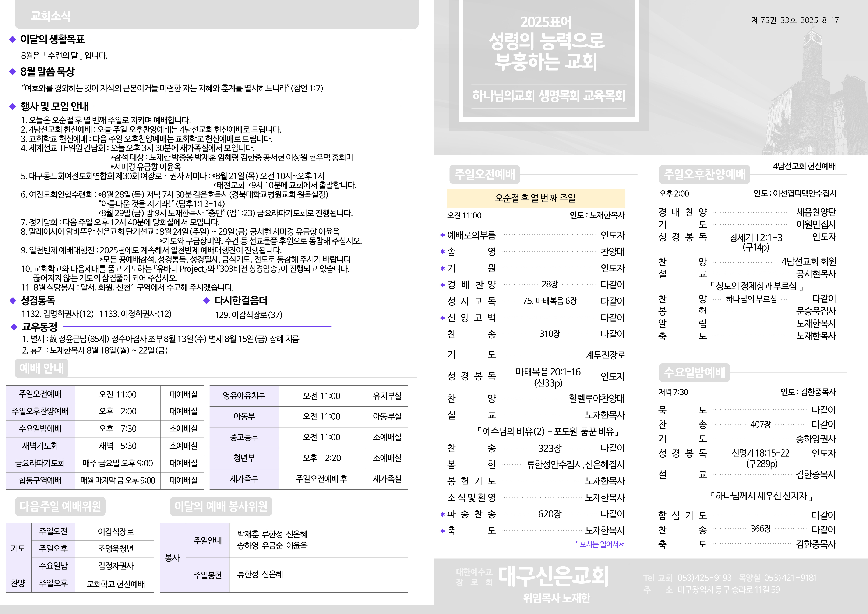Viewport: 868px width, 614px height.
Task: Click the diamond bullet next to 교우동정
Action: [14, 327]
